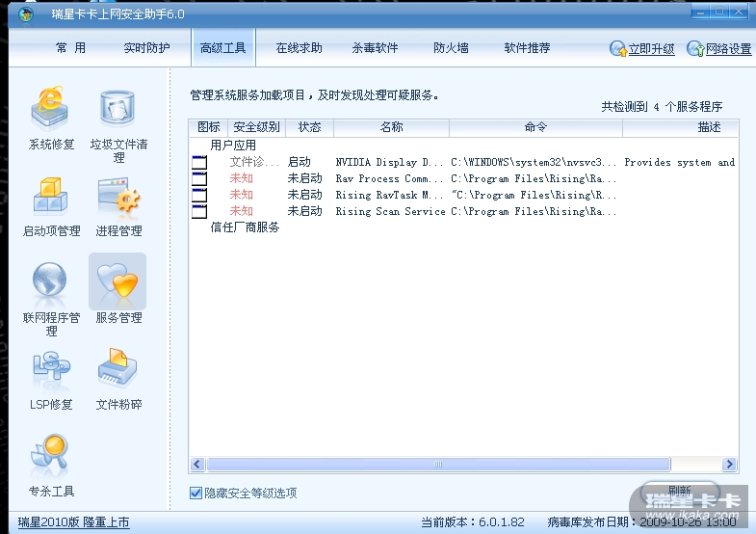
Task: Select the NVIDIA Display D... service name
Action: point(389,162)
